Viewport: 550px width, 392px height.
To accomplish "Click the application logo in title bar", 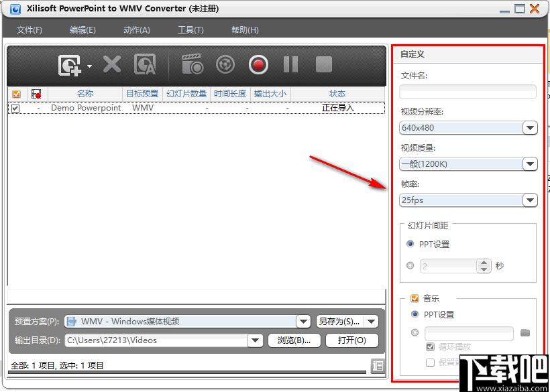I will (x=15, y=9).
